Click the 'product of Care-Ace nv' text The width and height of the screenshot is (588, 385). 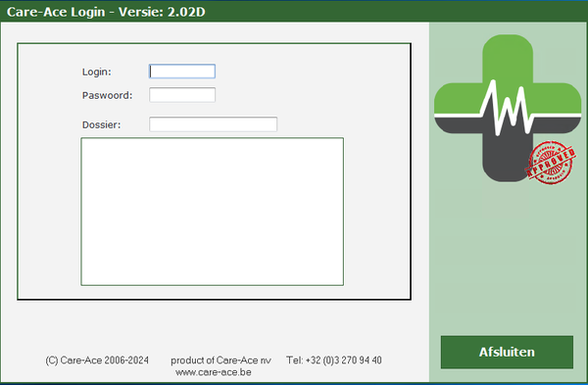(x=220, y=361)
